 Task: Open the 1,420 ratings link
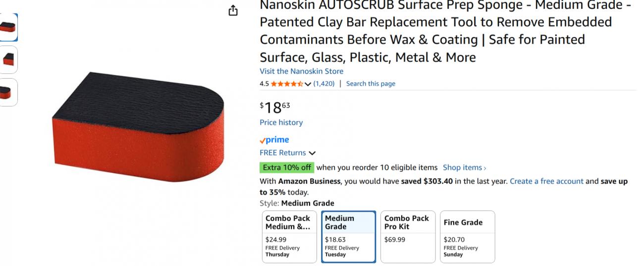tap(324, 84)
